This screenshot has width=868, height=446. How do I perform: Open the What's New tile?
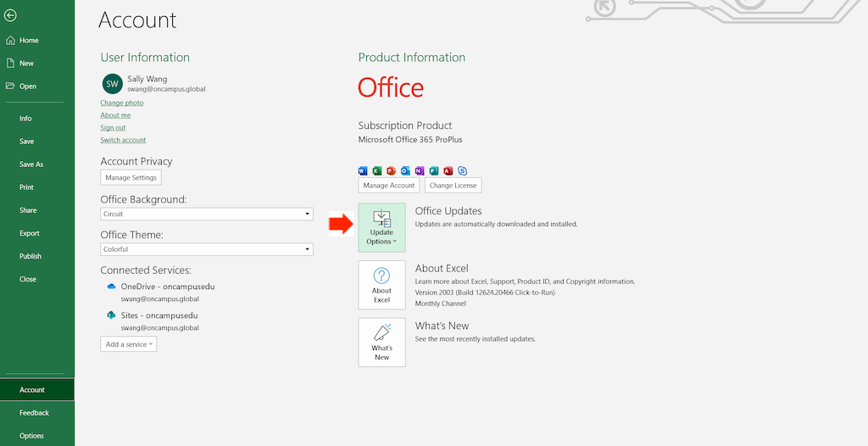(382, 343)
